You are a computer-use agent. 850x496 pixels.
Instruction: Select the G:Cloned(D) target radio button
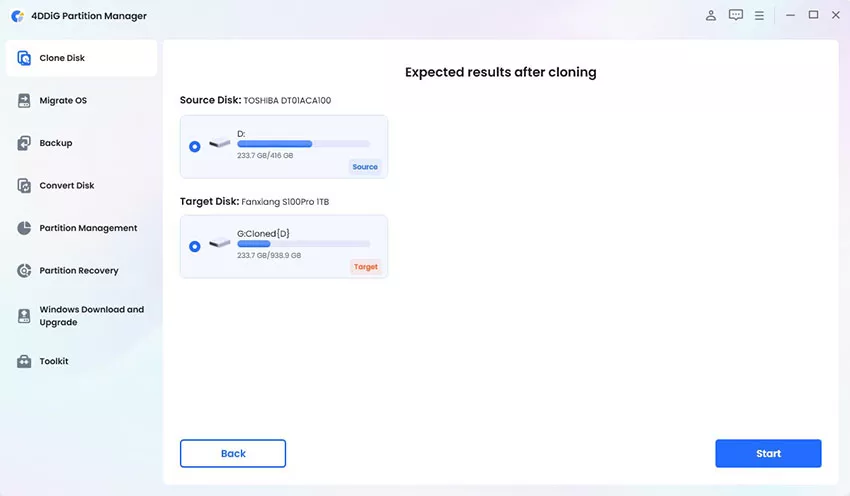(x=195, y=247)
